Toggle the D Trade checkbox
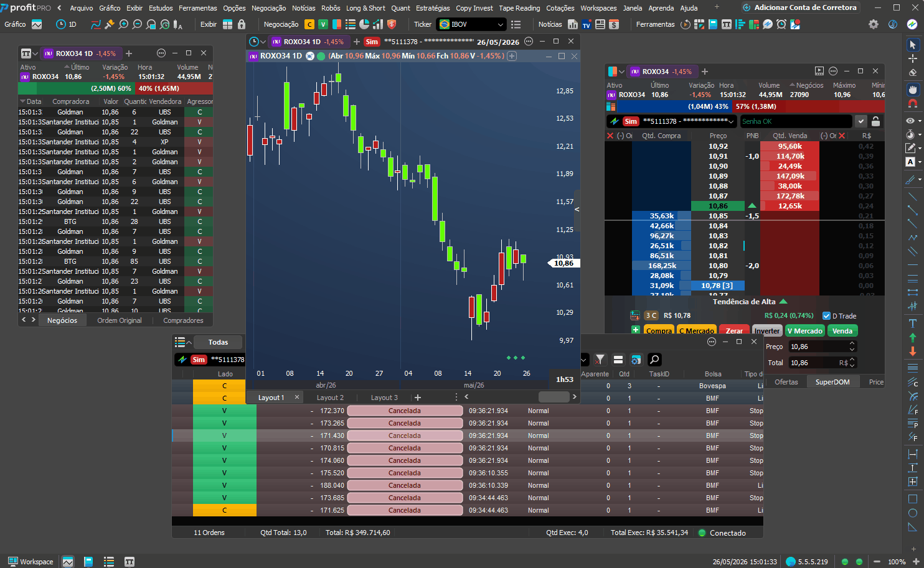924x568 pixels. point(826,316)
